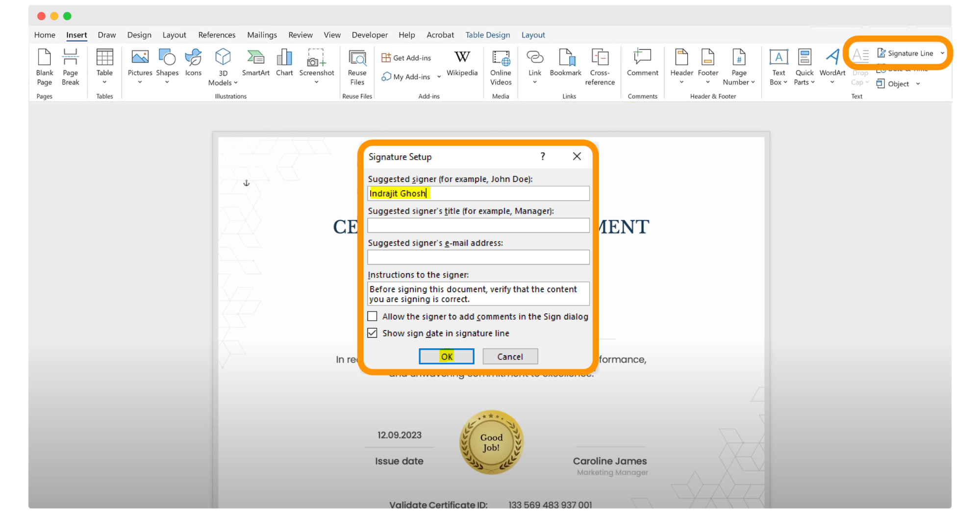This screenshot has width=980, height=514.
Task: Insert a Page Break
Action: click(x=70, y=67)
